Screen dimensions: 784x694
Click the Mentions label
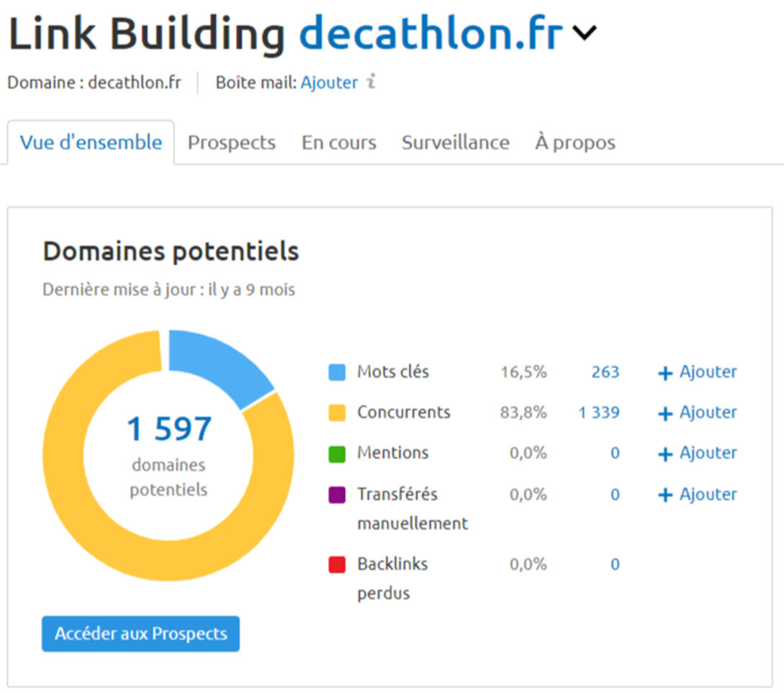[393, 453]
